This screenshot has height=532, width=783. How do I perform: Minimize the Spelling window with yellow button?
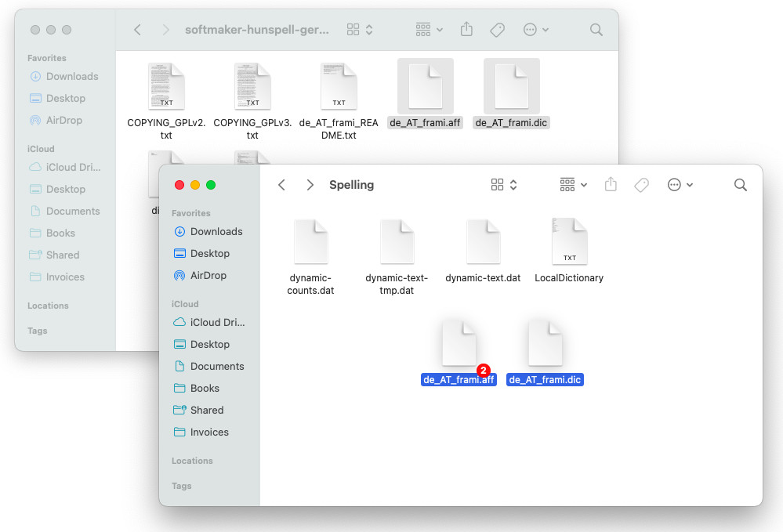coord(195,185)
